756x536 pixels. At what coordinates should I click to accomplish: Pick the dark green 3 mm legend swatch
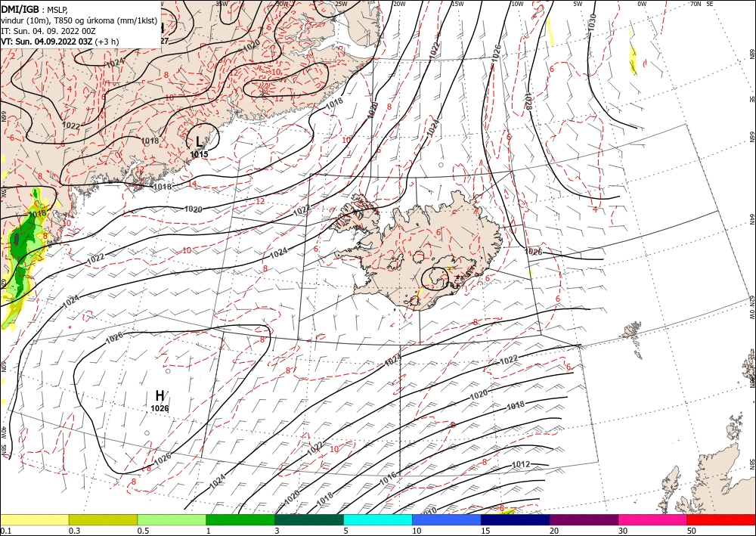pyautogui.click(x=309, y=519)
